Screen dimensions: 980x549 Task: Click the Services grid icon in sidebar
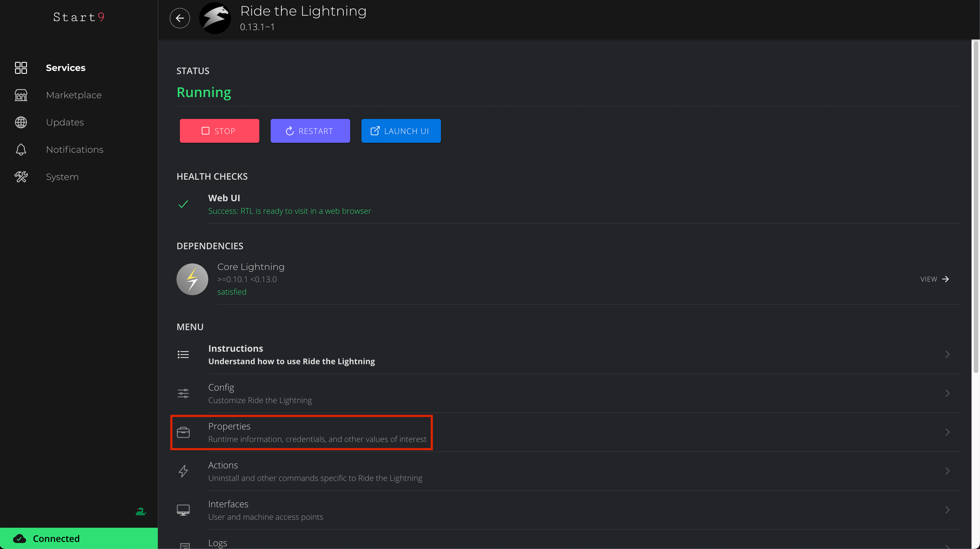click(21, 68)
